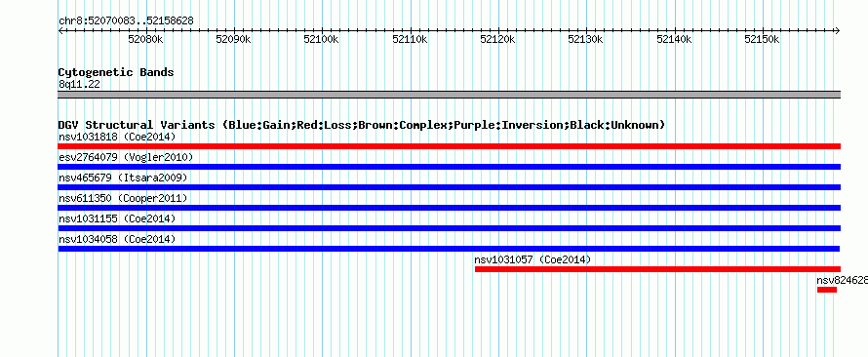The height and width of the screenshot is (357, 868).
Task: Click the nsv1031155 (Coe2014) label
Action: [x=117, y=218]
